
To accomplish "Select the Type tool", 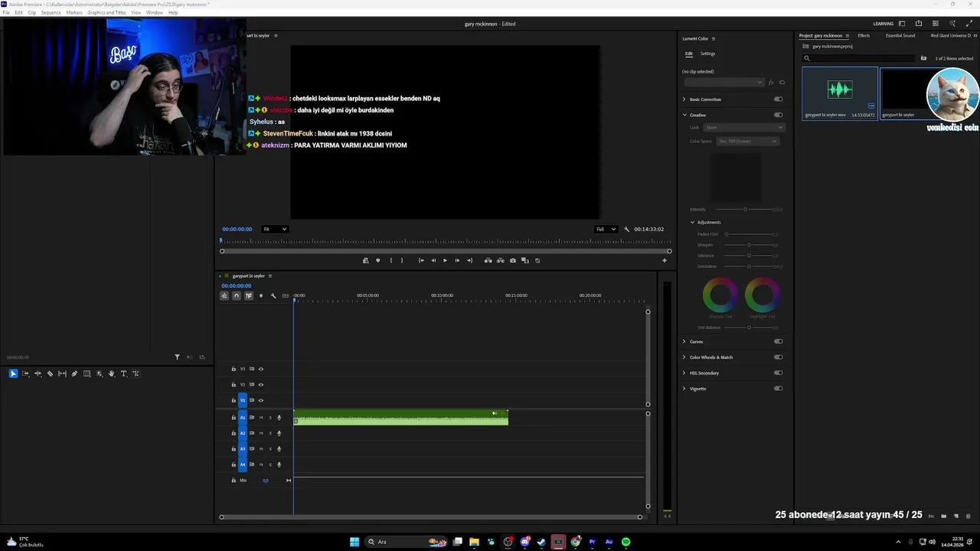I will 123,373.
